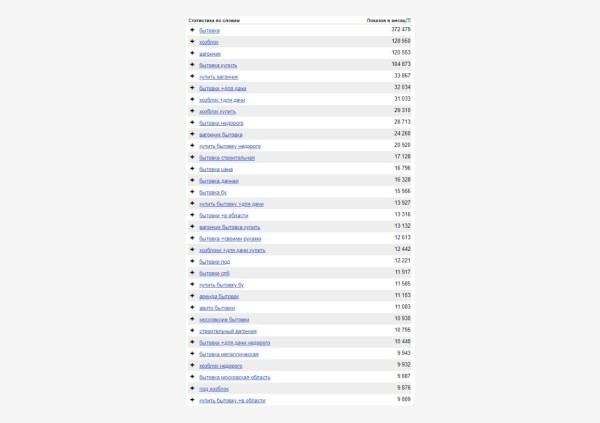
Task: Open the "хозблок +для дачи" link
Action: pos(221,100)
